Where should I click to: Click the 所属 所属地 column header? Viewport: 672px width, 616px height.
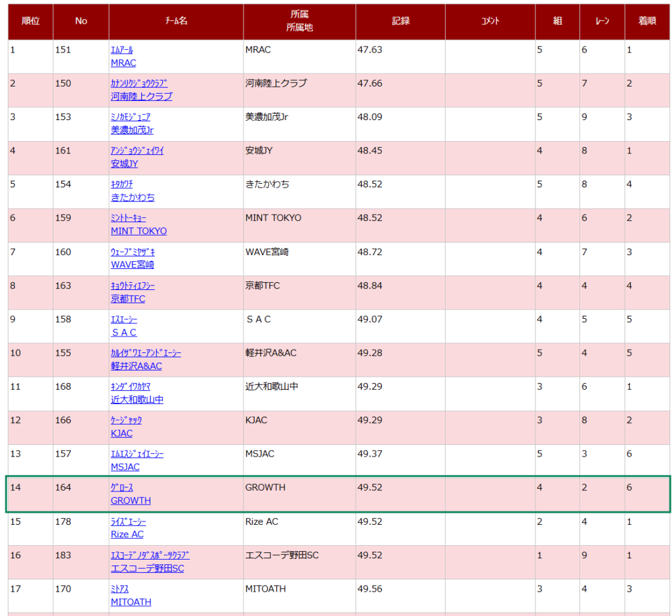(x=299, y=22)
